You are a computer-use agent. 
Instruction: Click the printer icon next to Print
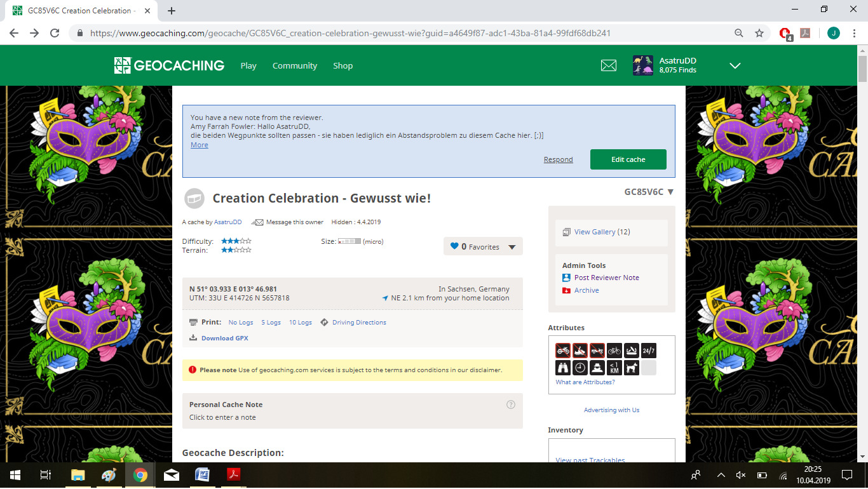point(194,323)
